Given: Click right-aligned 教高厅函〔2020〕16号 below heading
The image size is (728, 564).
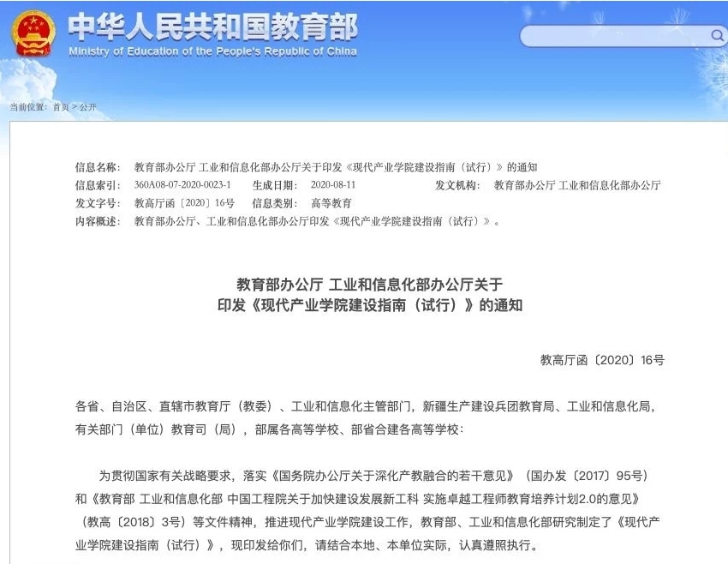Looking at the screenshot, I should [602, 360].
